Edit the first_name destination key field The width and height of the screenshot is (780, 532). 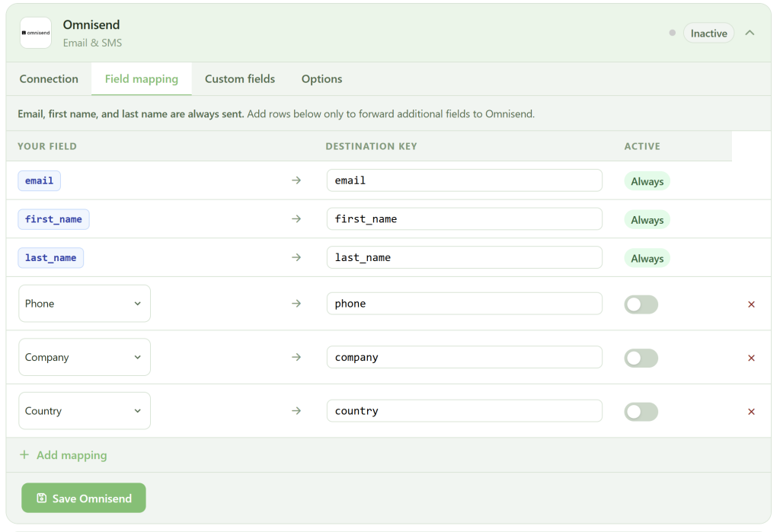point(464,218)
